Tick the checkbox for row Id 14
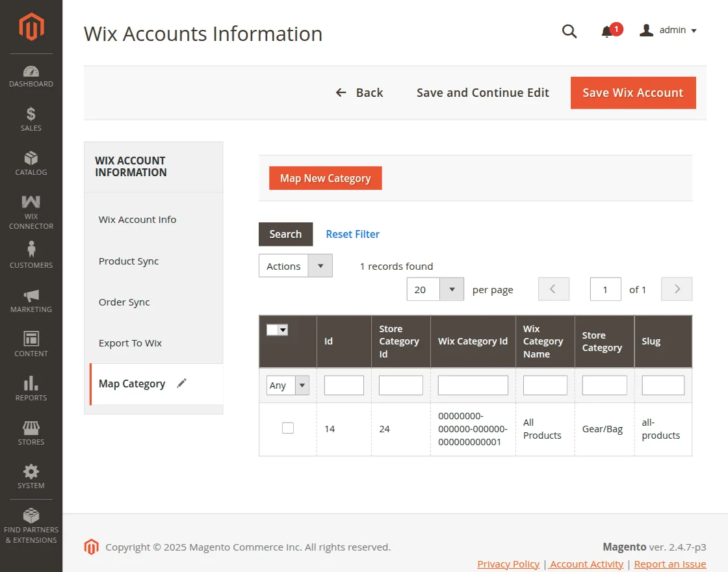 288,428
